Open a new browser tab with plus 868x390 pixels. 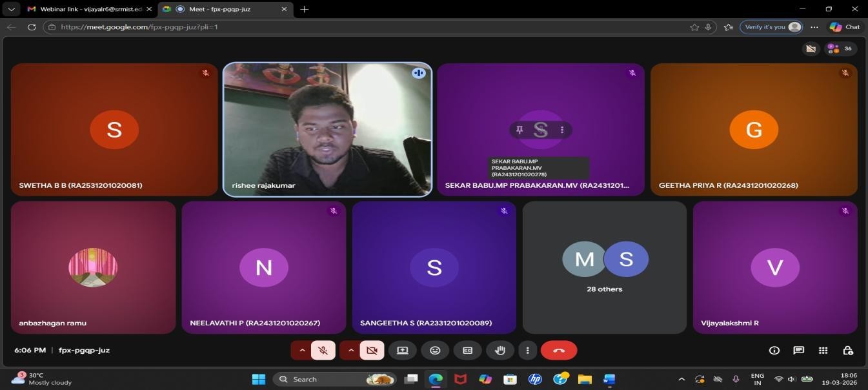point(305,9)
